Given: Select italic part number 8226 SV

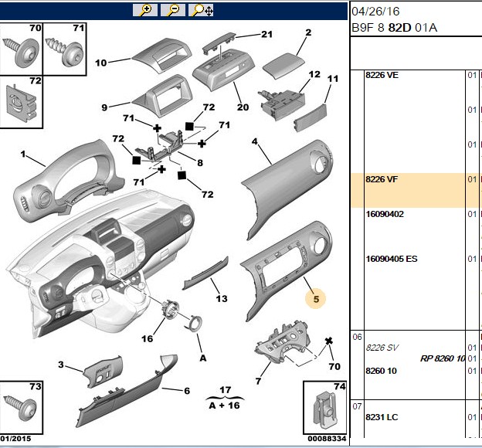Looking at the screenshot, I should (382, 348).
